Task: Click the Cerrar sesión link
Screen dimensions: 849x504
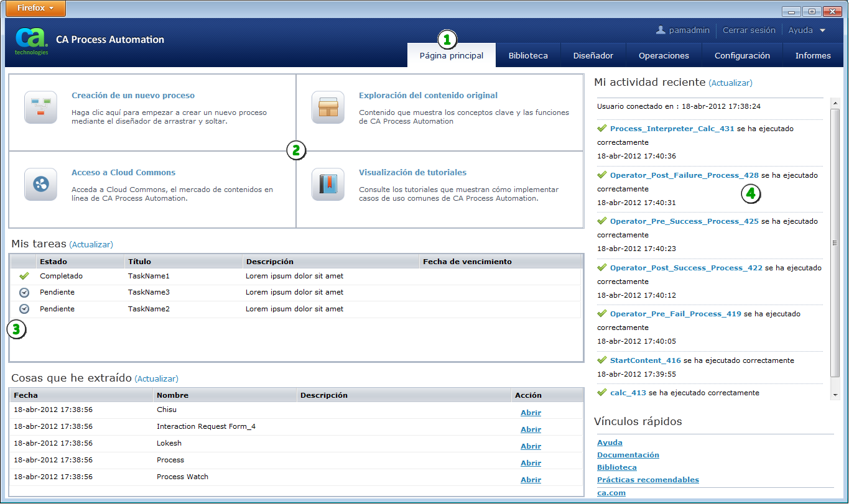Action: pos(749,30)
